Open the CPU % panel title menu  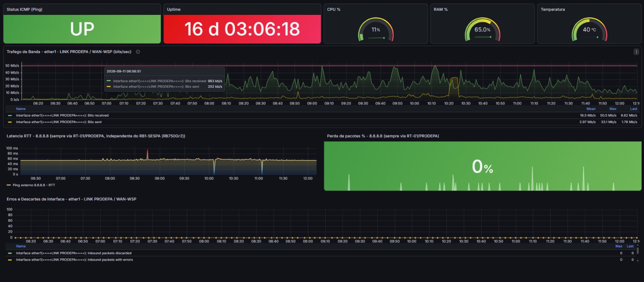(334, 9)
